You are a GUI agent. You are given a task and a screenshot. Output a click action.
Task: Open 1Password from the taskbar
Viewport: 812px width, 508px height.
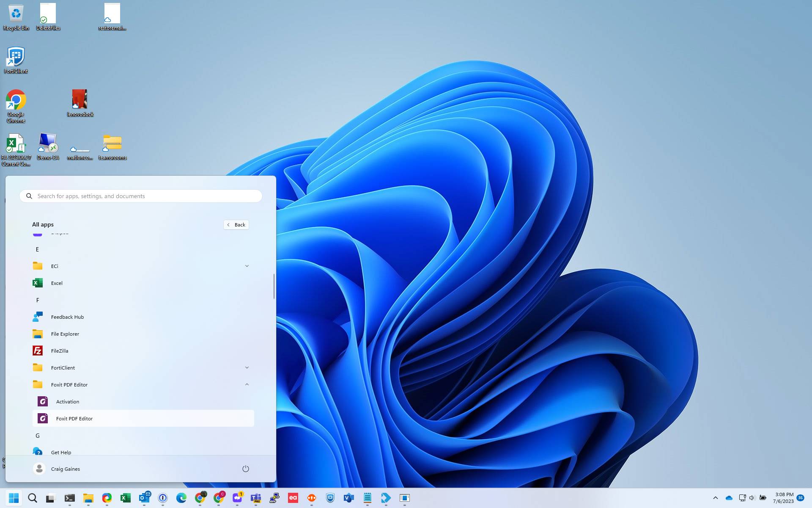pos(162,498)
